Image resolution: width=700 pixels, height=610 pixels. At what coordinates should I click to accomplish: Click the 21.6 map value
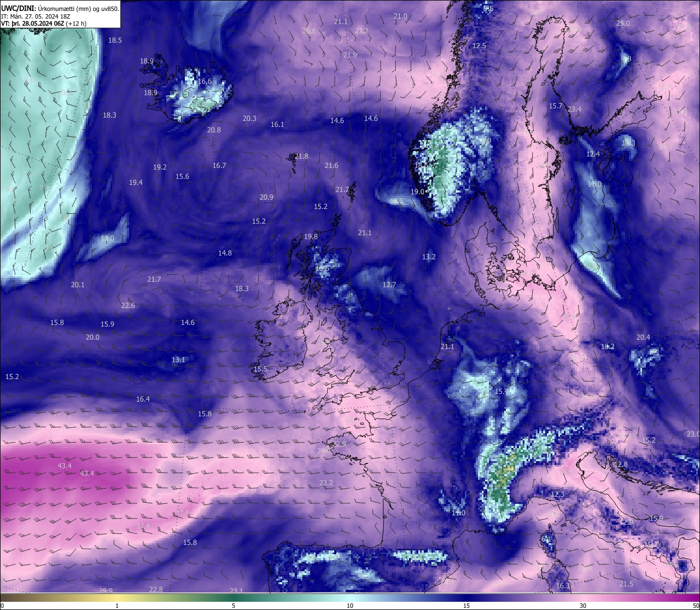[331, 165]
